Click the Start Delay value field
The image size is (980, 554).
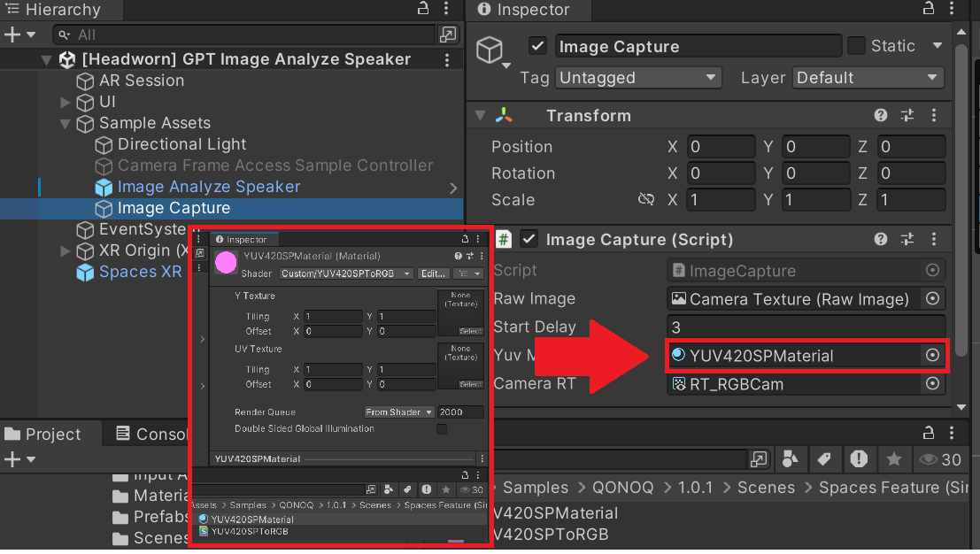(806, 327)
